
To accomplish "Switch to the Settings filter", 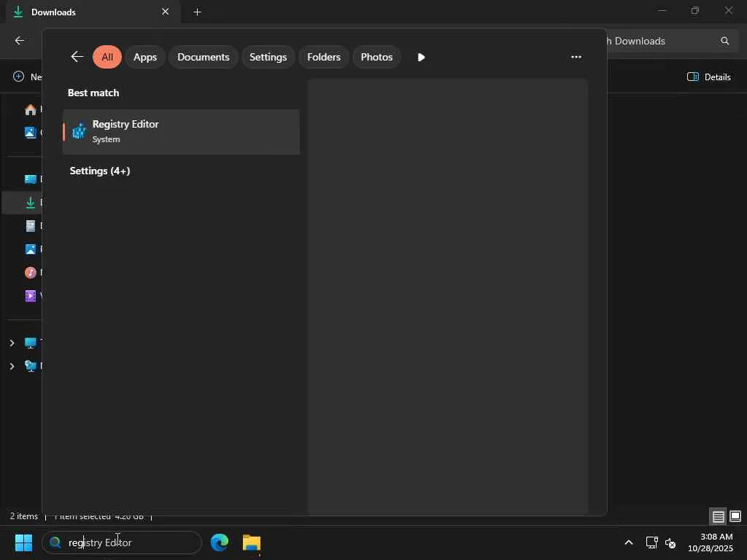I will click(x=268, y=57).
